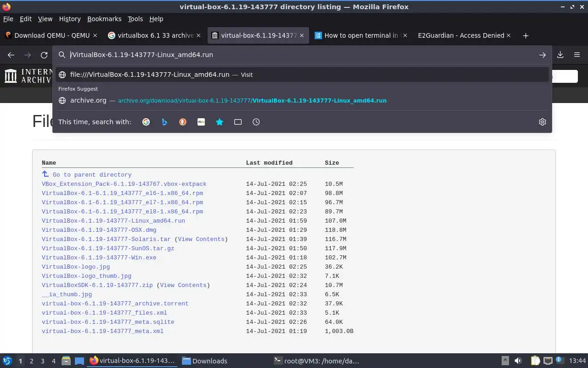Open clipboard manager in the system tray
The width and height of the screenshot is (588, 368).
(x=535, y=361)
